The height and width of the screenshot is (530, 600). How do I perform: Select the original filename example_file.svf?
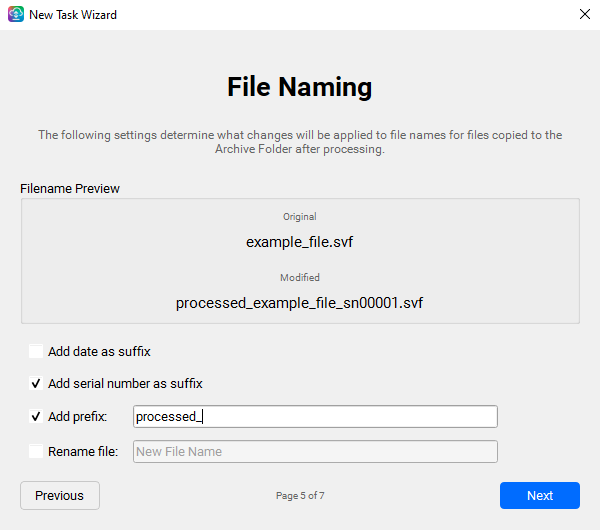point(300,242)
